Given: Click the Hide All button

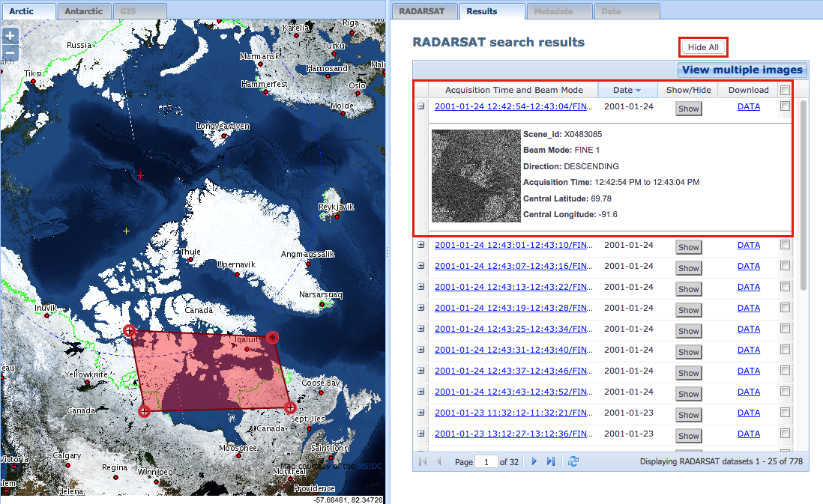Looking at the screenshot, I should pyautogui.click(x=702, y=46).
